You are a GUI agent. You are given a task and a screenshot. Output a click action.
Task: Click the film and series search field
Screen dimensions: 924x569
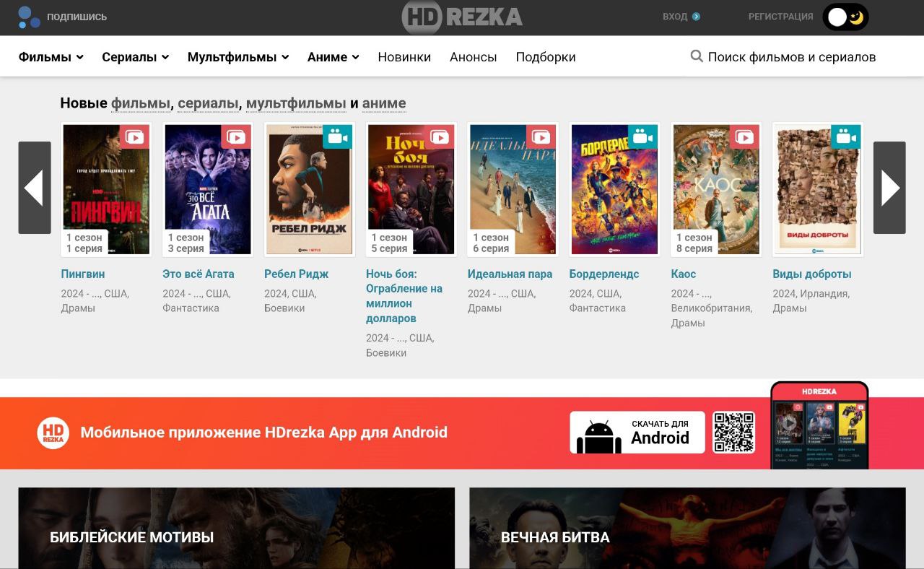(x=791, y=57)
